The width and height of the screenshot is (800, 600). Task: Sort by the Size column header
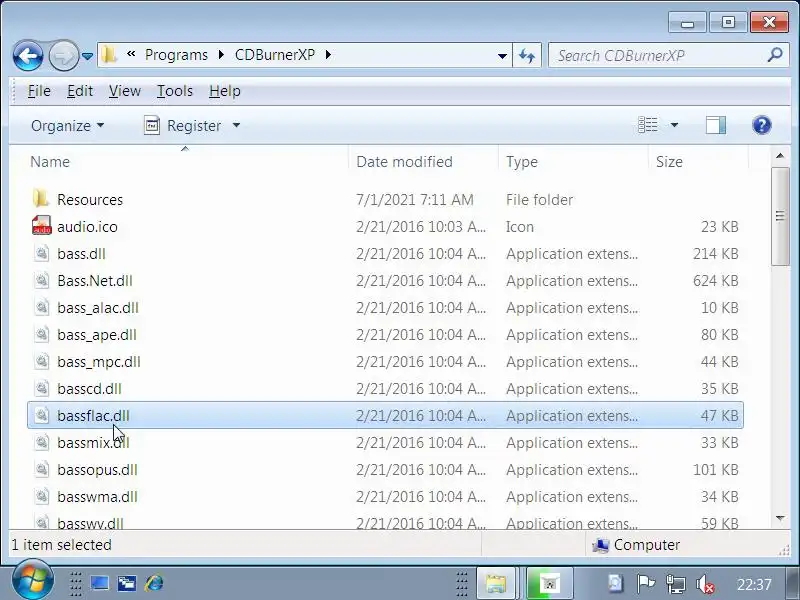(698, 161)
